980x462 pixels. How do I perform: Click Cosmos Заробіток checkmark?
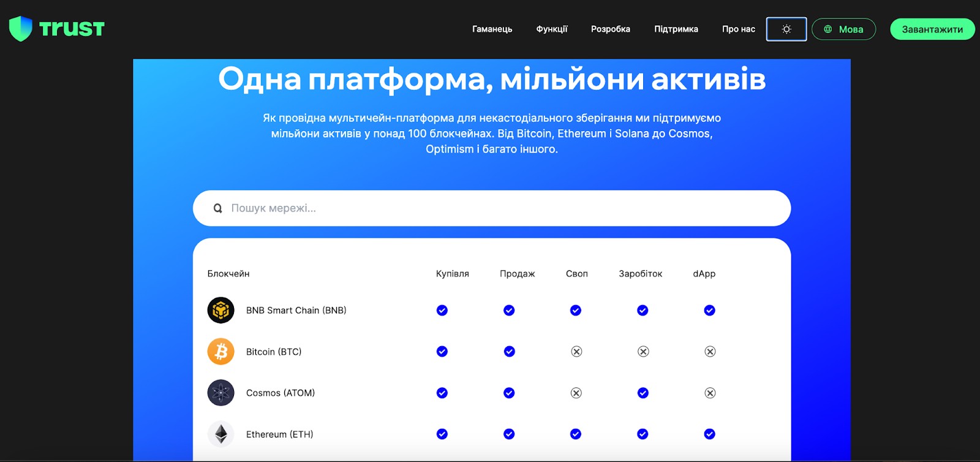643,393
